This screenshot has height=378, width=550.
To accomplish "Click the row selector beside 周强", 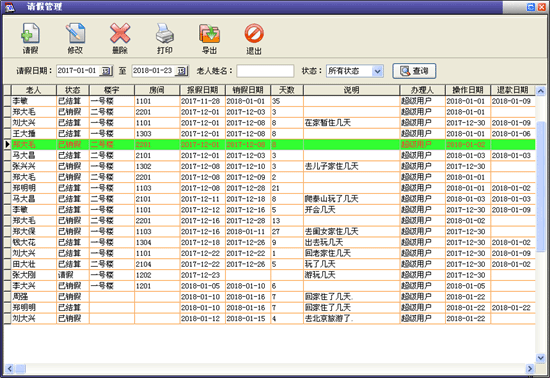I will pos(7,297).
